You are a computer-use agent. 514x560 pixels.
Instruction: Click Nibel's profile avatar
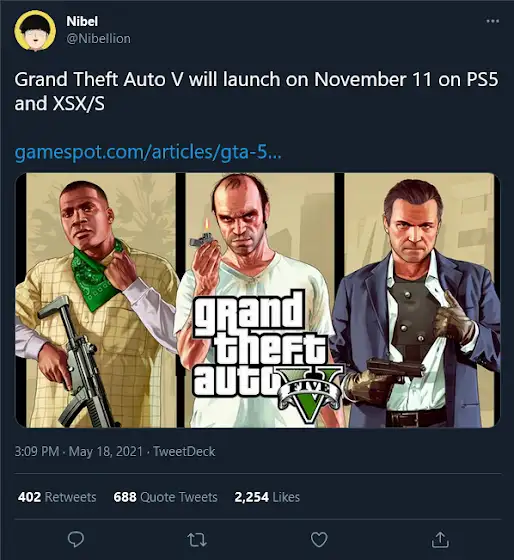(x=35, y=31)
